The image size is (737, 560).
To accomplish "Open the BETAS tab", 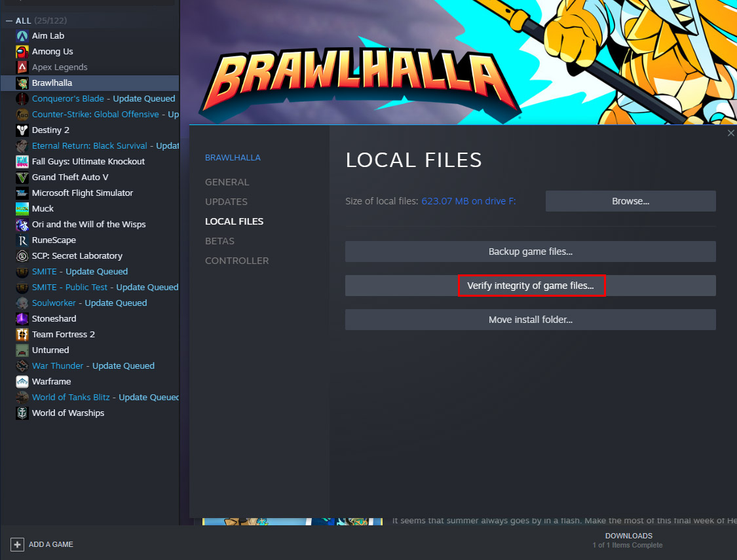I will pos(219,240).
